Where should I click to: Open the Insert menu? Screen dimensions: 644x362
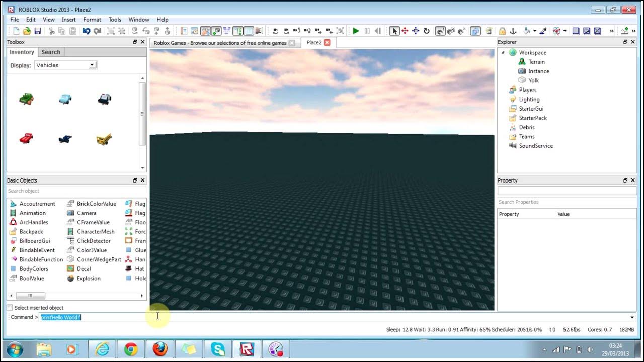pyautogui.click(x=69, y=20)
